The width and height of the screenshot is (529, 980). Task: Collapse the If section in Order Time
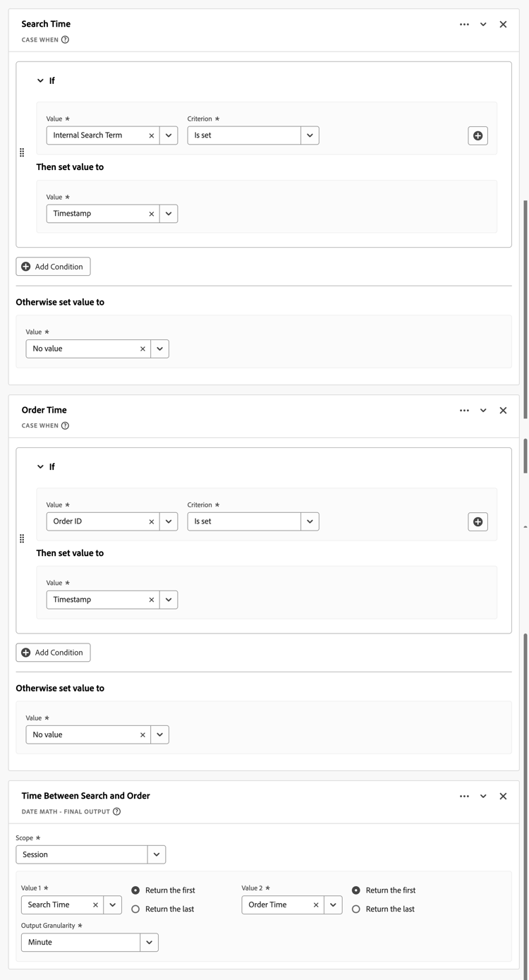pyautogui.click(x=40, y=467)
